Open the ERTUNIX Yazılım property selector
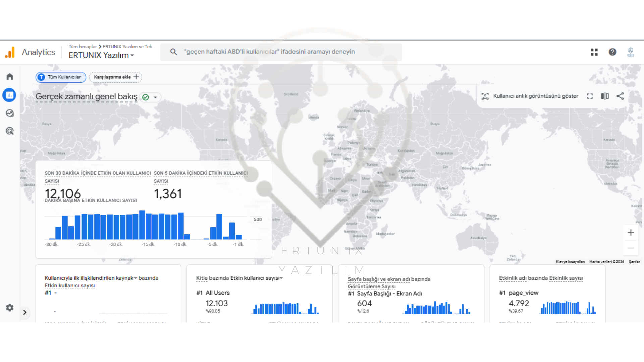 pyautogui.click(x=101, y=55)
